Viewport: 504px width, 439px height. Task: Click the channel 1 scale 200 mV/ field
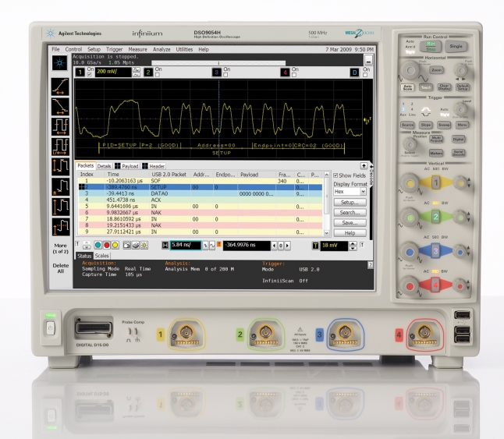(113, 72)
